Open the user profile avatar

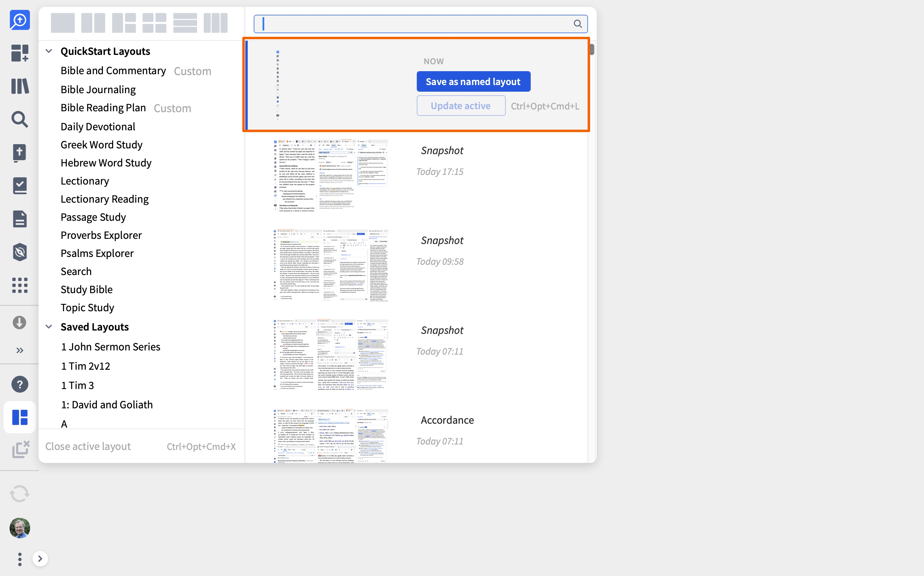(x=20, y=528)
